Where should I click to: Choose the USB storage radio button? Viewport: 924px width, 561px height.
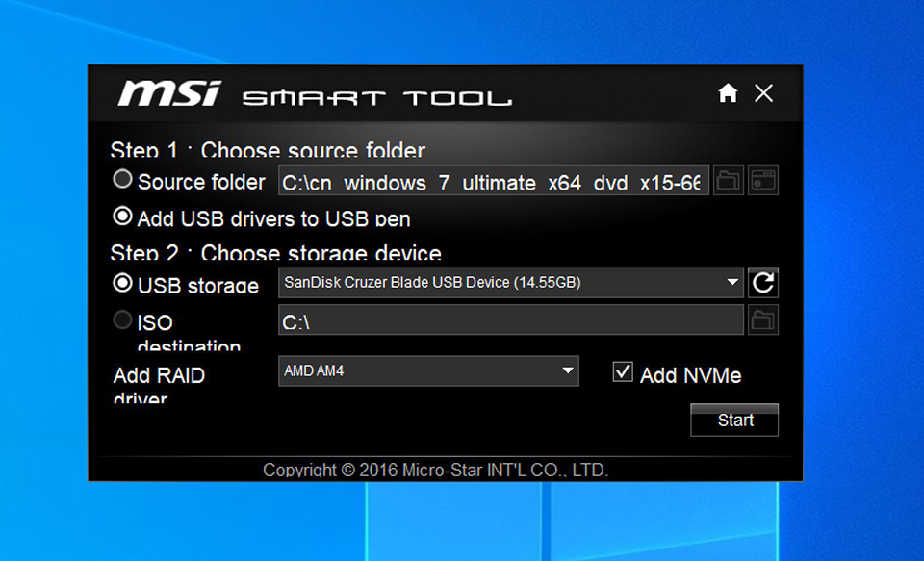122,284
